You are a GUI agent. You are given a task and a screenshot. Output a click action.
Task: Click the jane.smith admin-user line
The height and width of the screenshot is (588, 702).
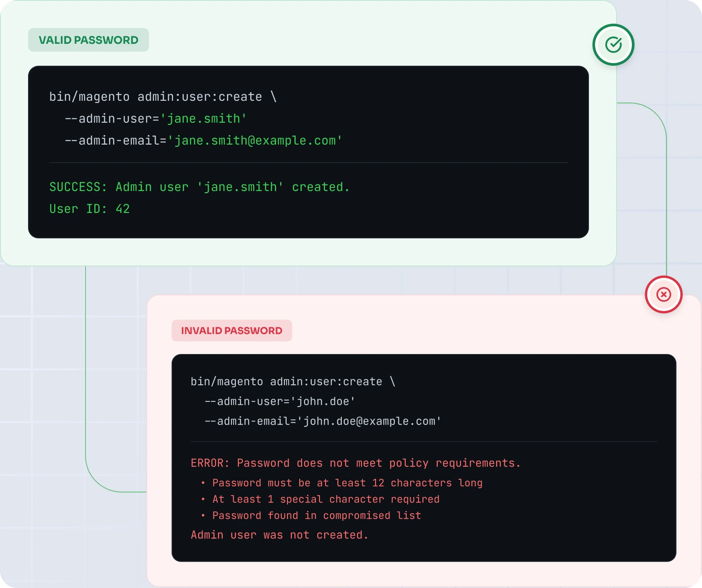coord(156,119)
